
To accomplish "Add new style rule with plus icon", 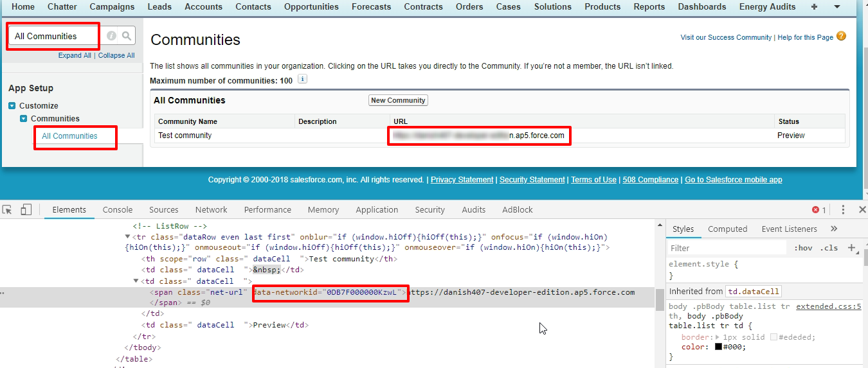I will tap(851, 248).
